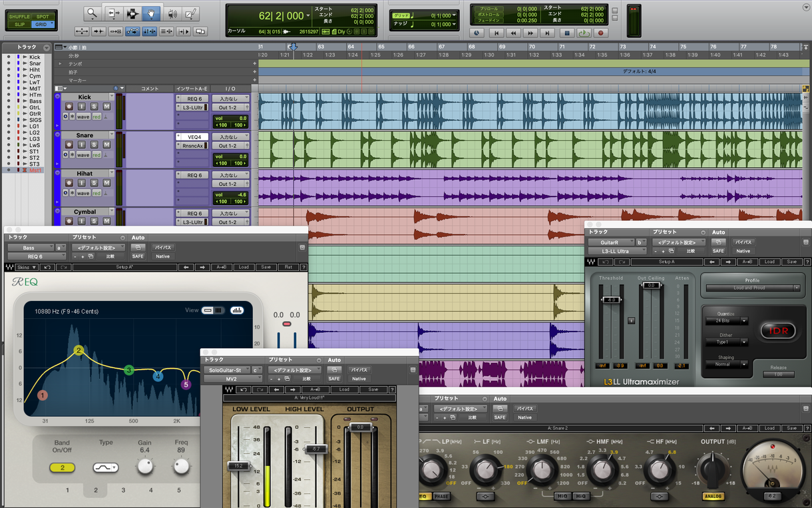The height and width of the screenshot is (508, 812).
Task: Open Snare track Out 1-2 output selector
Action: [x=230, y=146]
